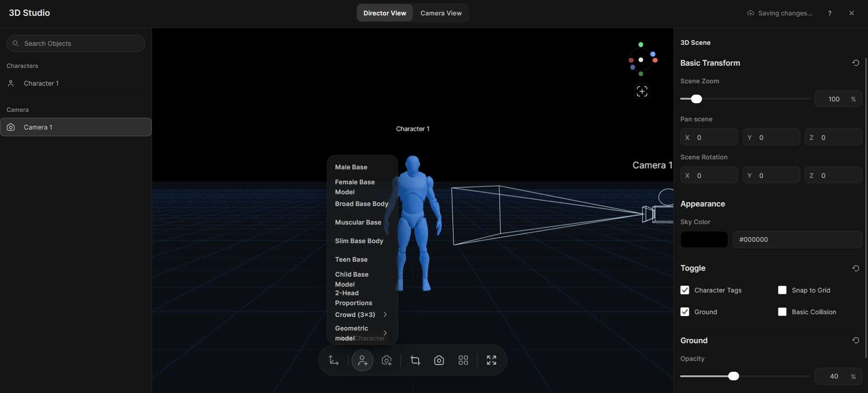Click the Scene Zoom percent field
This screenshot has height=393, width=868.
point(839,99)
